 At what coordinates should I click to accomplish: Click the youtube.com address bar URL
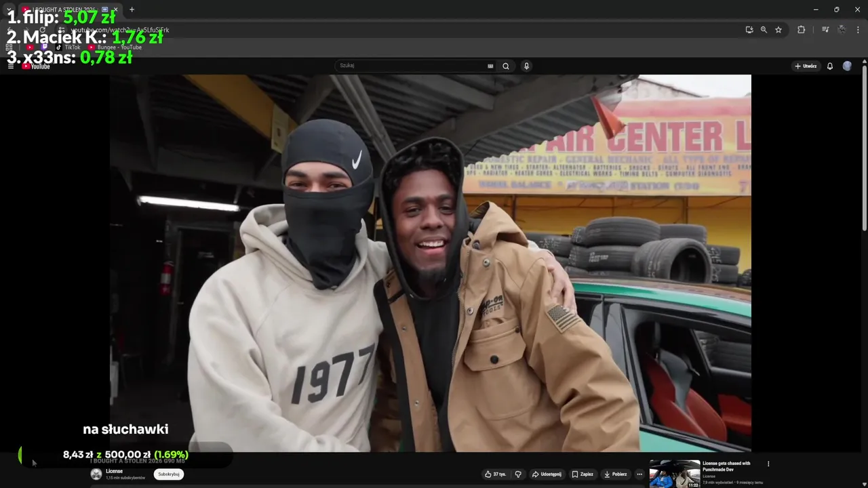tap(121, 30)
